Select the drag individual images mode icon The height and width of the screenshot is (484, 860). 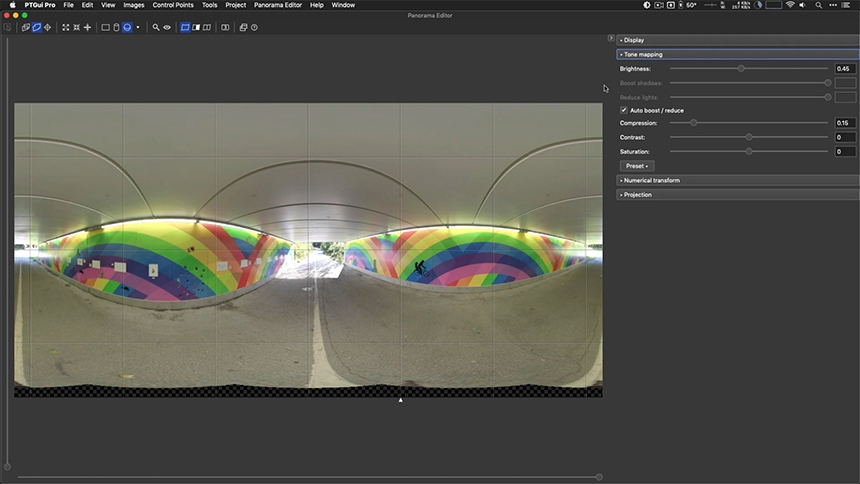25,27
